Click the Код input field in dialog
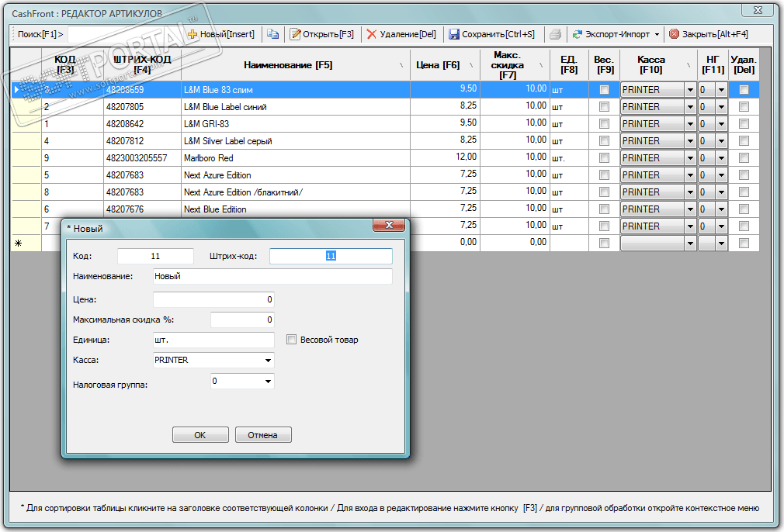Image resolution: width=784 pixels, height=532 pixels. coord(155,256)
